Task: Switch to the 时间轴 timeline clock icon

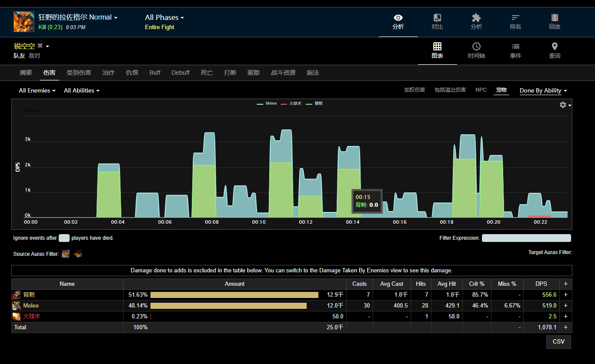Action: [x=476, y=46]
